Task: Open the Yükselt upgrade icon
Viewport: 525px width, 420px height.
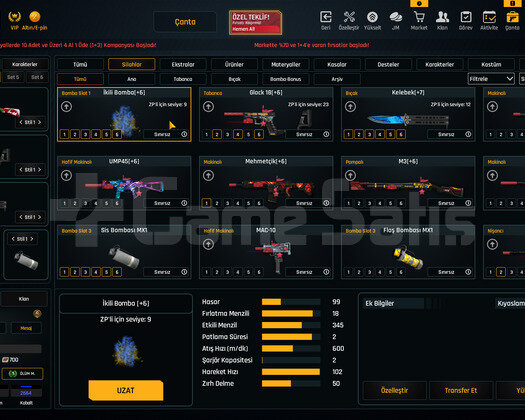Action: point(372,17)
